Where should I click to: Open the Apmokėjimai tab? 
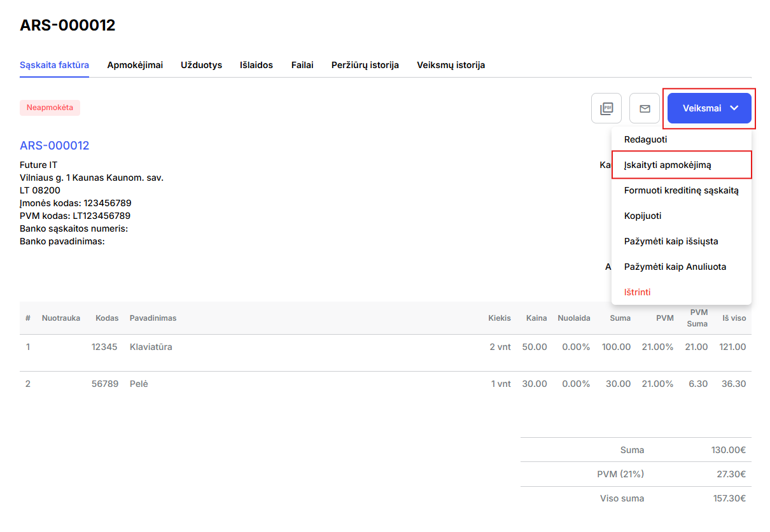point(135,65)
